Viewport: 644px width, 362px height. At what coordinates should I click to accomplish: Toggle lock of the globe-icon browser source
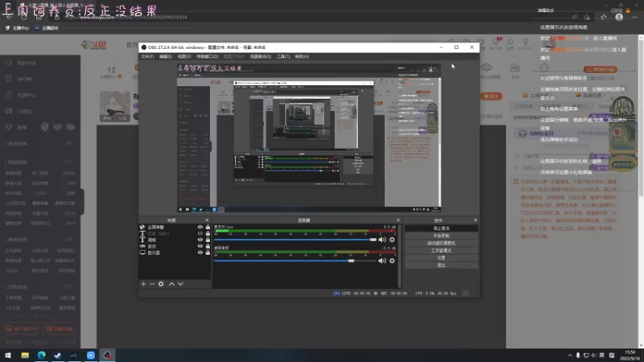pos(208,227)
